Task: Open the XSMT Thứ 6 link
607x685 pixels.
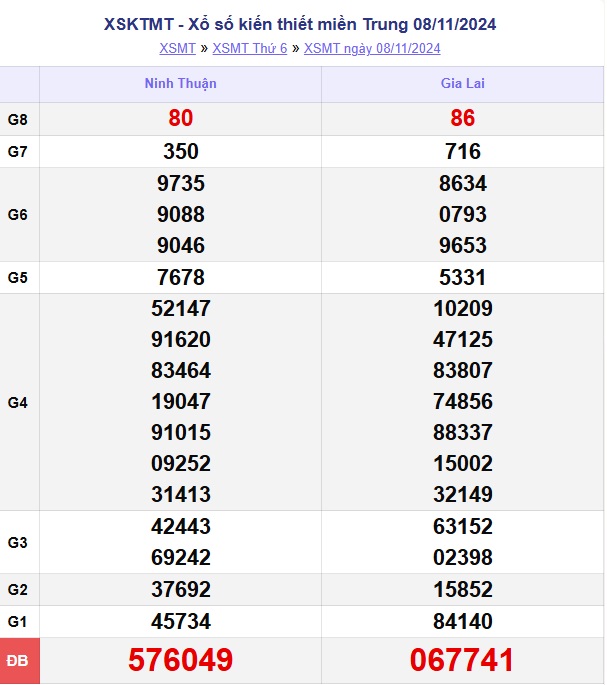Action: coord(250,48)
